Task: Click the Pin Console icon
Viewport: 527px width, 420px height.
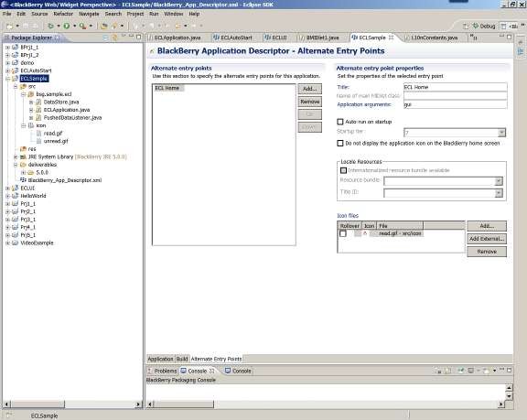Action: click(461, 371)
